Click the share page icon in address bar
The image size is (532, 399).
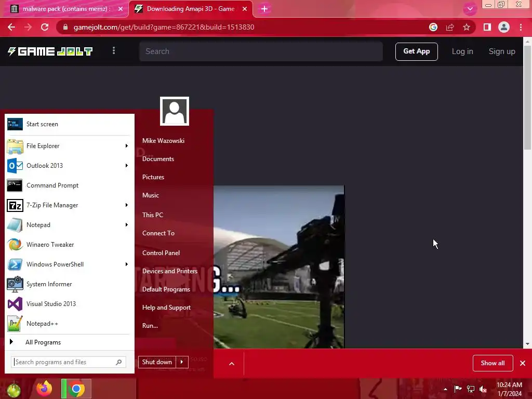point(450,27)
